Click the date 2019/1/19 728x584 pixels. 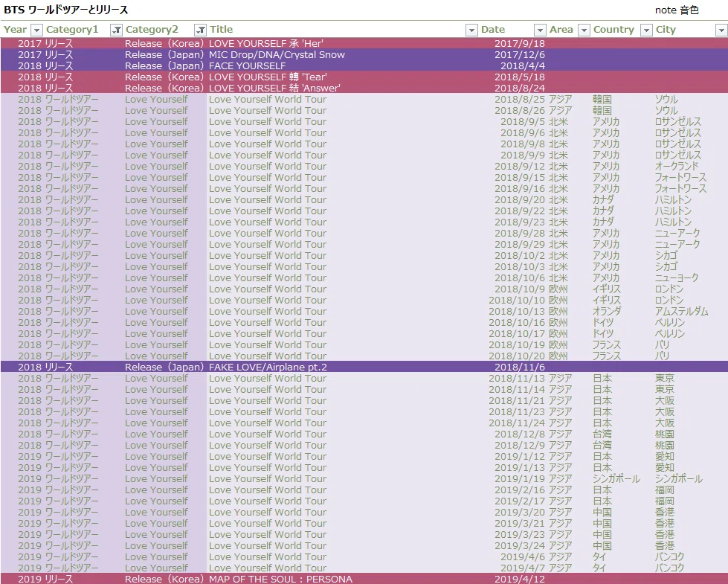pyautogui.click(x=520, y=478)
